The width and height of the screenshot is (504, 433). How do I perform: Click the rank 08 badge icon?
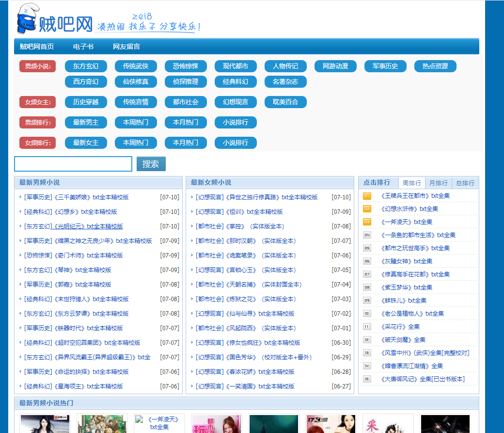367,287
